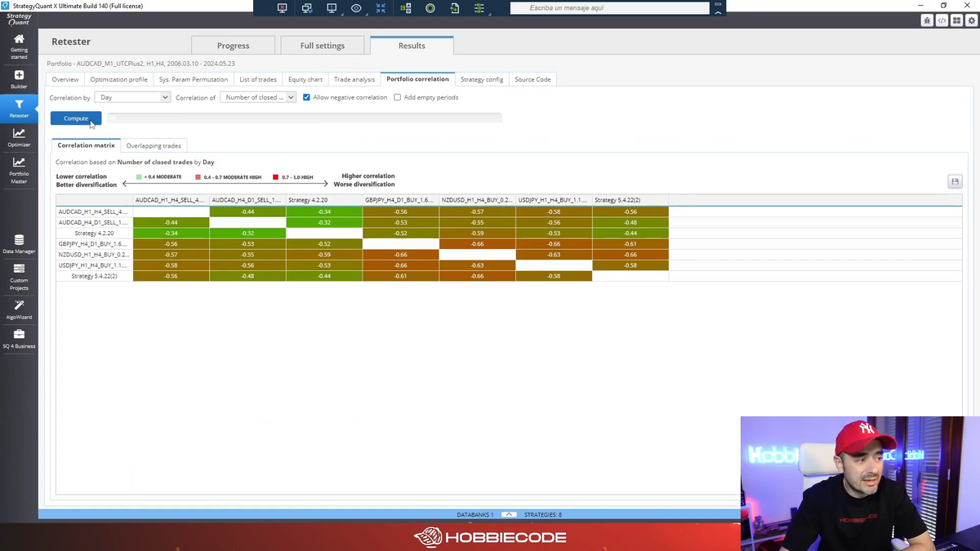Open the Trade analysis tab

click(x=354, y=79)
